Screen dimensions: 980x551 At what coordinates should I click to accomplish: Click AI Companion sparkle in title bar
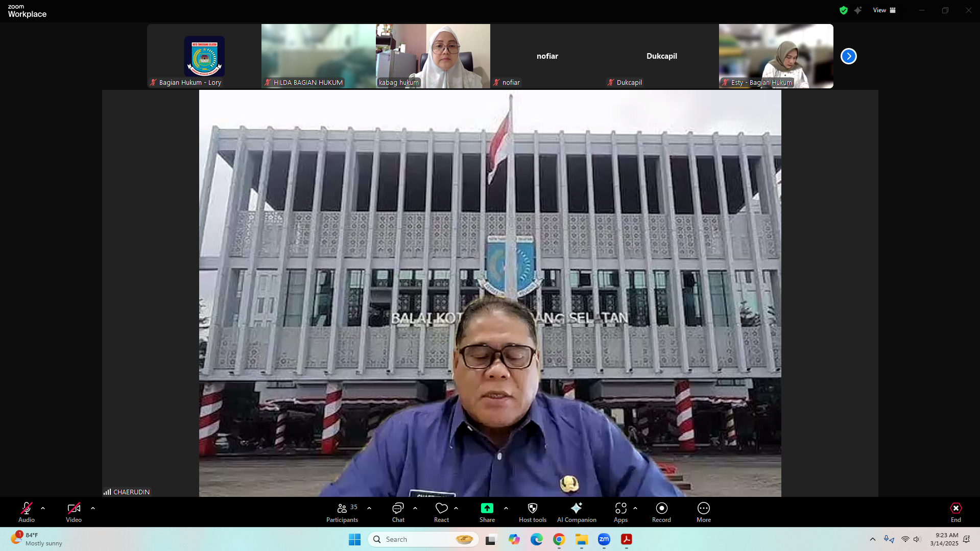click(x=858, y=10)
